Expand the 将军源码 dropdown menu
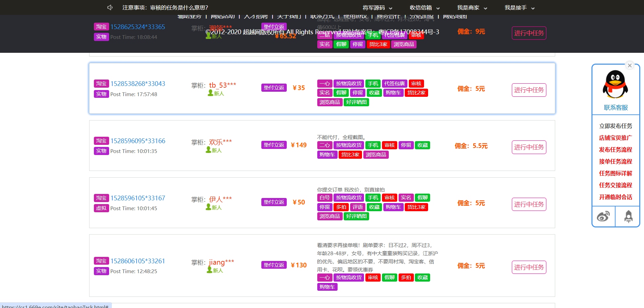This screenshot has height=308, width=644. click(x=377, y=8)
